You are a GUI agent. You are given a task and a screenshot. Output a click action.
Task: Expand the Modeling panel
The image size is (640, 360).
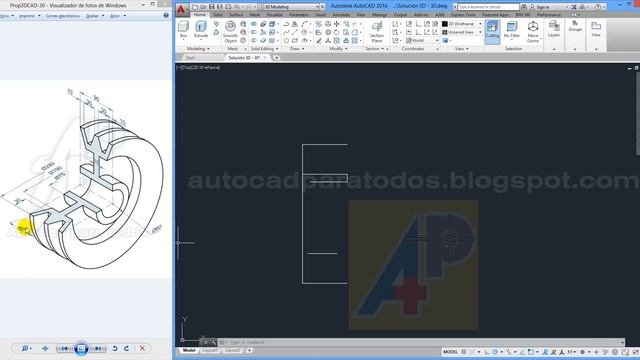click(x=198, y=49)
